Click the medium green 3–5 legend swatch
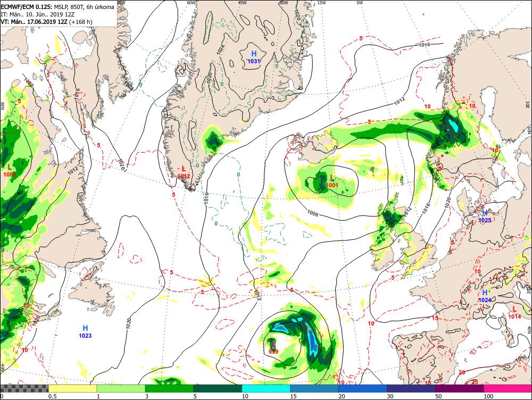 pyautogui.click(x=169, y=388)
